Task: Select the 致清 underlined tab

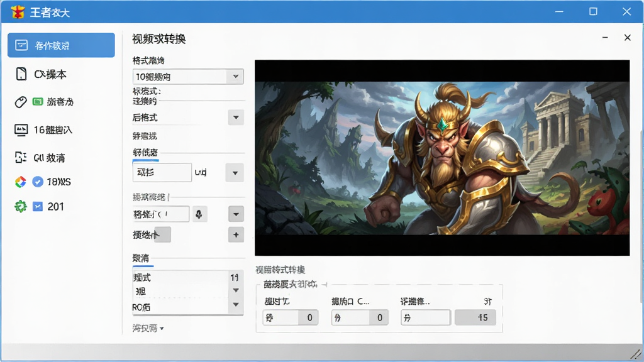Action: click(141, 258)
